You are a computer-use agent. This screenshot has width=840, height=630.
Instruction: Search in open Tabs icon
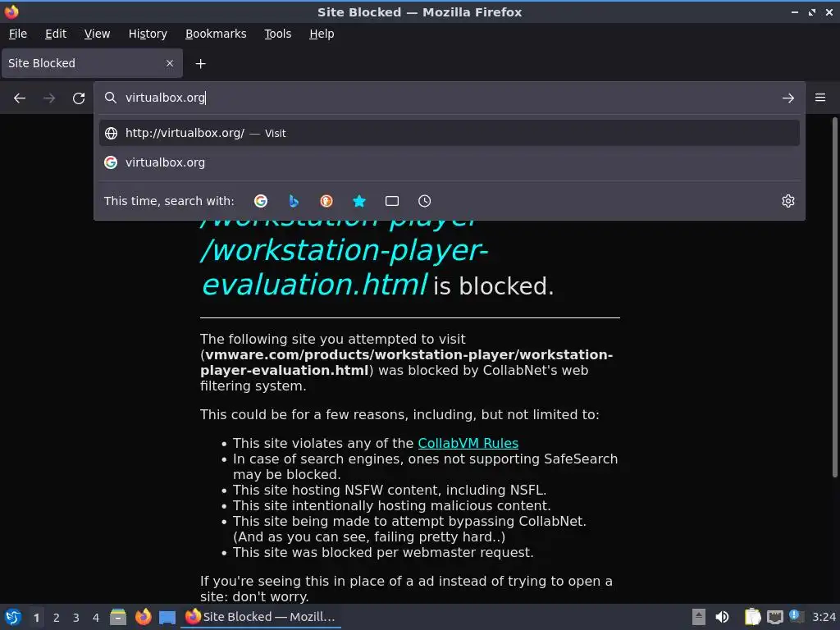coord(391,201)
